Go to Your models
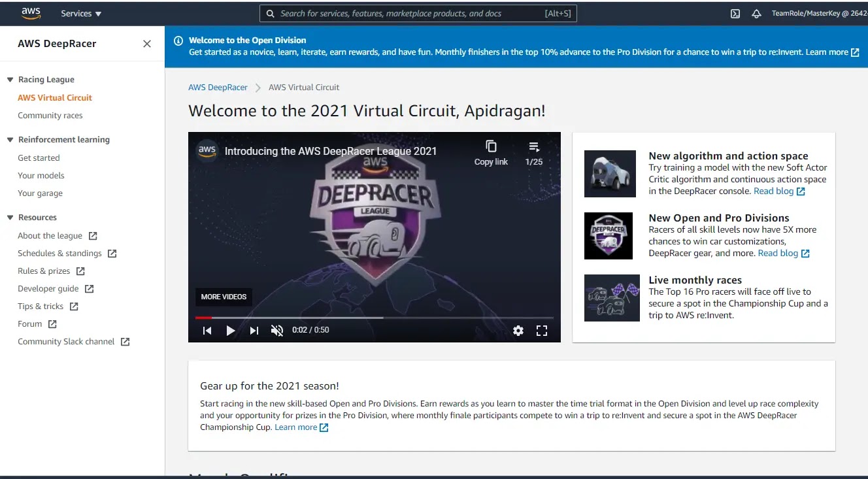The image size is (868, 479). (41, 175)
